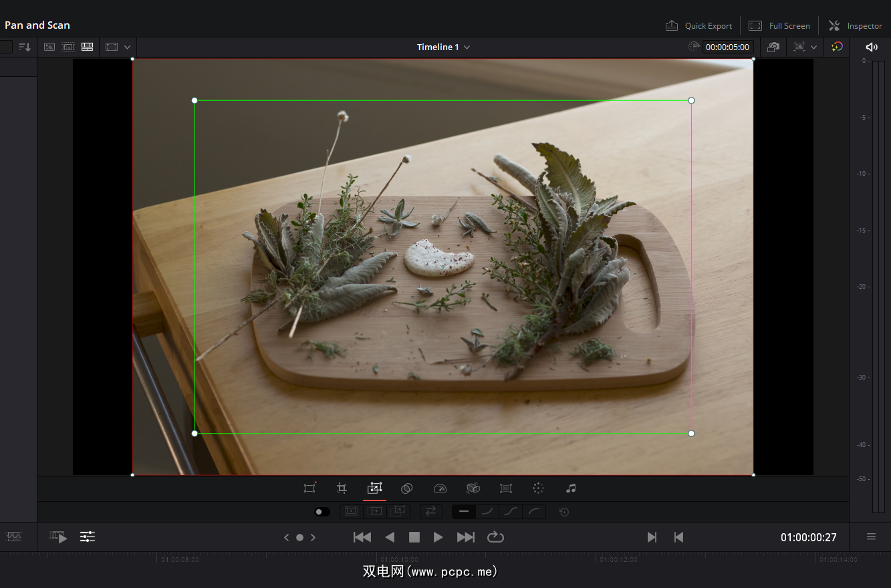Select the Crop tool icon
This screenshot has height=588, width=891.
342,488
